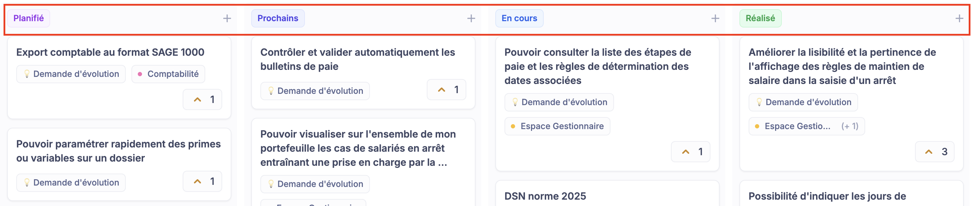
Task: Select the Prochains column label
Action: pyautogui.click(x=278, y=18)
